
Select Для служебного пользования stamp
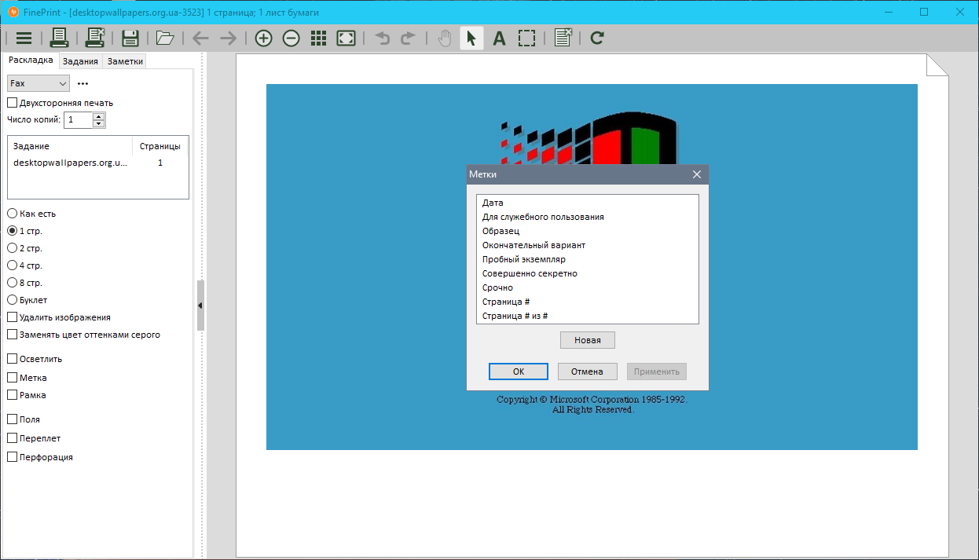[588, 217]
